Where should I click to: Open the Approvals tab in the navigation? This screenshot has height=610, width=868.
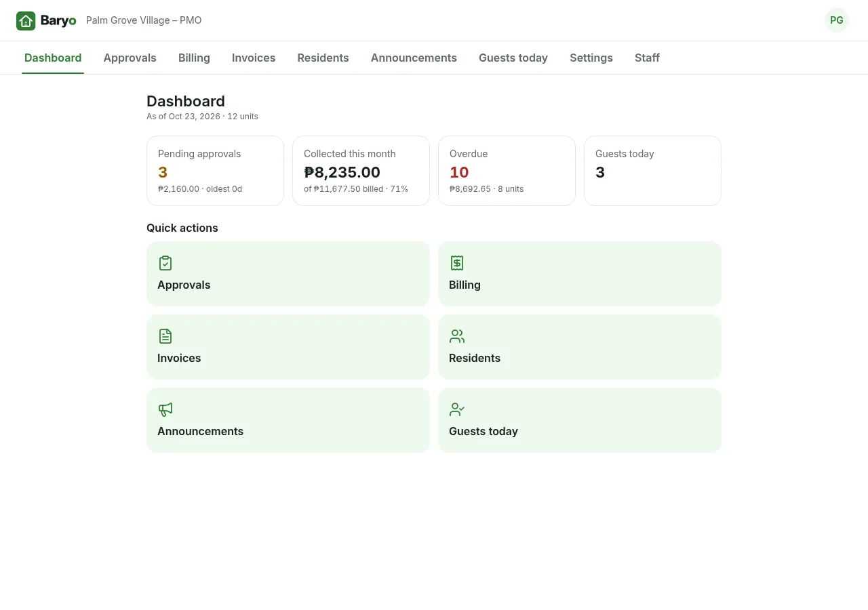click(x=130, y=58)
